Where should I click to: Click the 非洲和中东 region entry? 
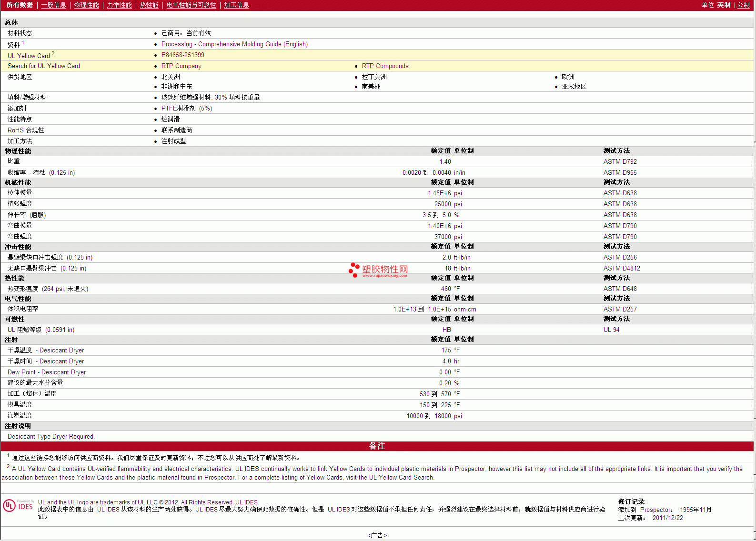click(177, 87)
